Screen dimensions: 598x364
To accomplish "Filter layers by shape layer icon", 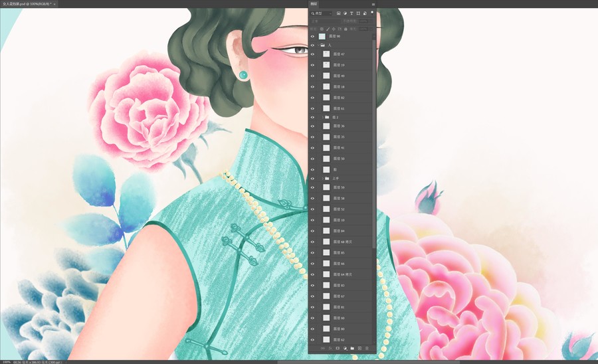I will [x=358, y=13].
